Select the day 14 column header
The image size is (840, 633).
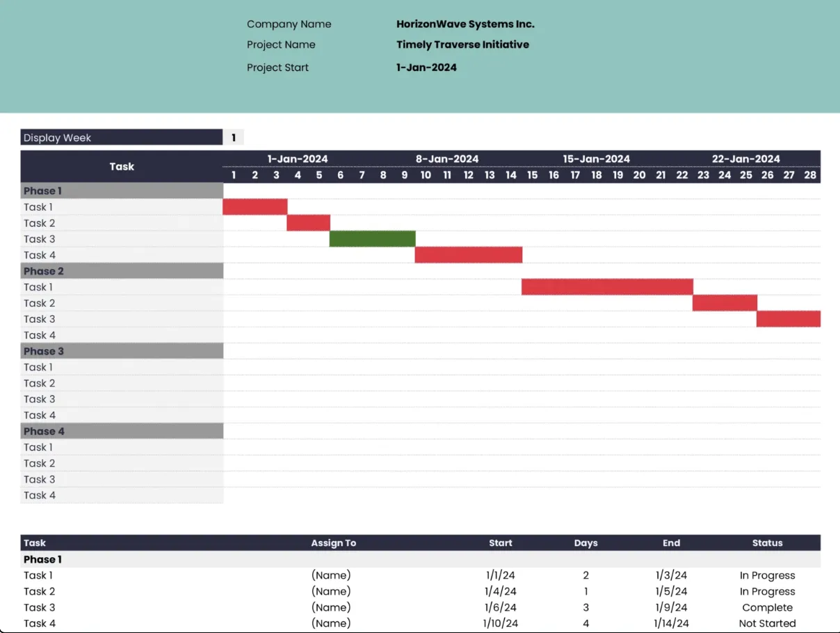(511, 175)
